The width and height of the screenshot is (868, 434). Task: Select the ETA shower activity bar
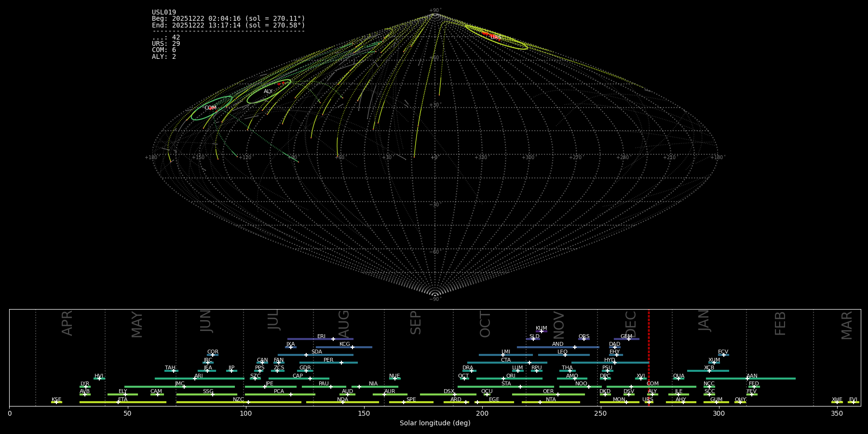point(145,402)
